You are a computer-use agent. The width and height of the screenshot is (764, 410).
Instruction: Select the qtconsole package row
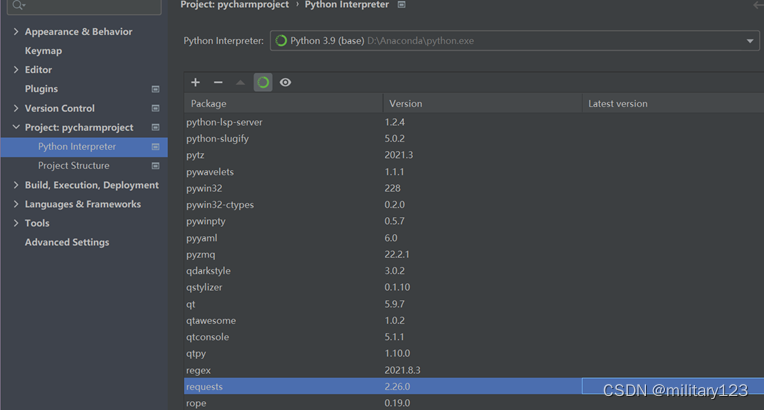tap(474, 337)
